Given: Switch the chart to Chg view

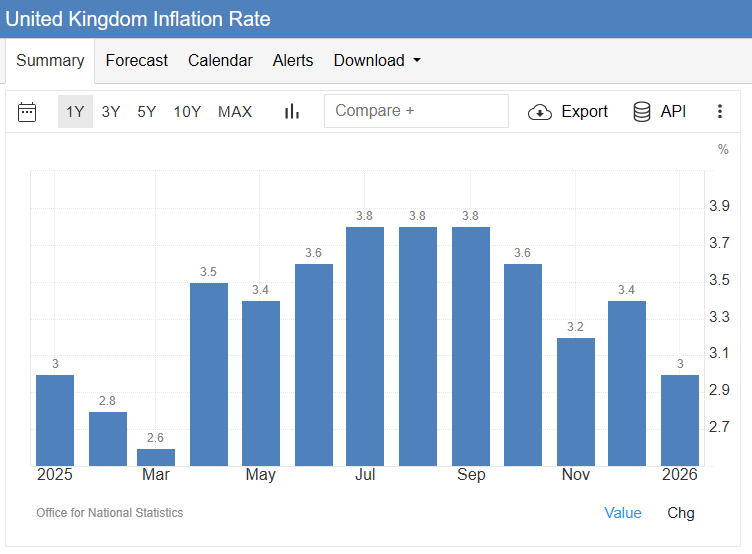Looking at the screenshot, I should (x=681, y=513).
